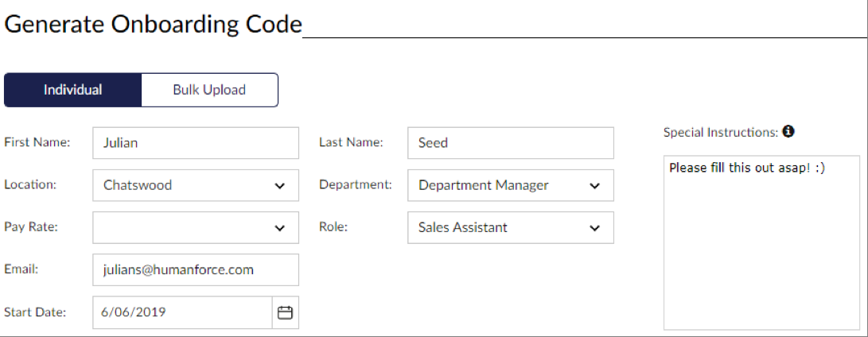868x337 pixels.
Task: Click the First Name field containing Julian
Action: [196, 143]
